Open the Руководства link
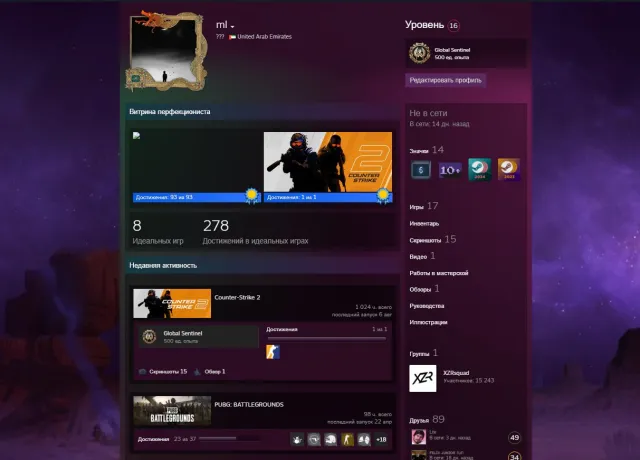This screenshot has width=640, height=460. pos(427,306)
